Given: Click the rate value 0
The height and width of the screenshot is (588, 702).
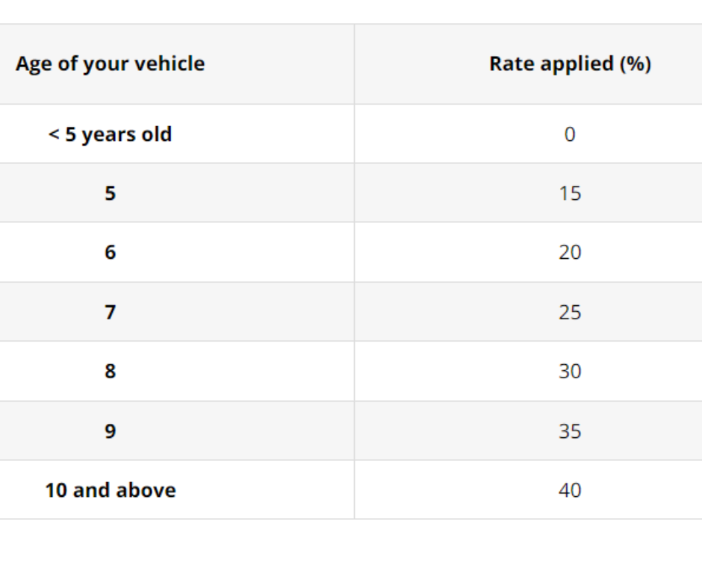Looking at the screenshot, I should [570, 134].
